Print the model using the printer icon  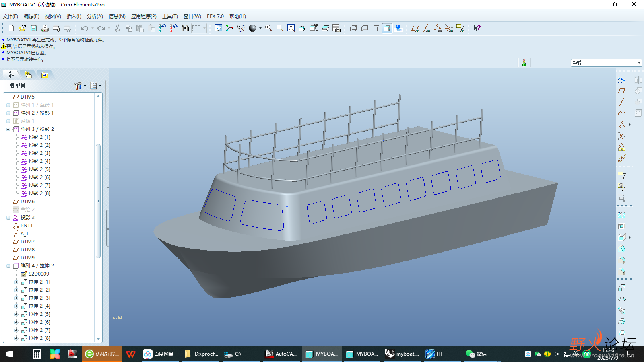[45, 28]
